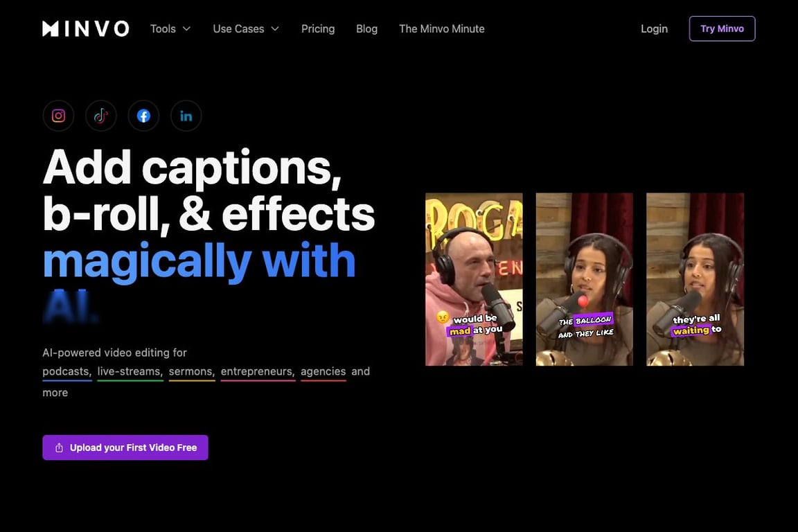Click Upload your First Video Free

tap(125, 447)
